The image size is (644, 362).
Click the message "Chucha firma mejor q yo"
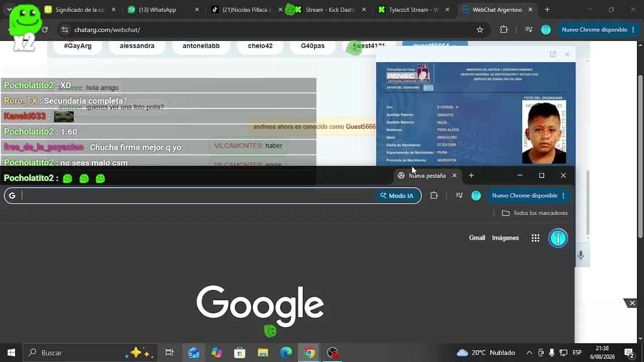[136, 147]
